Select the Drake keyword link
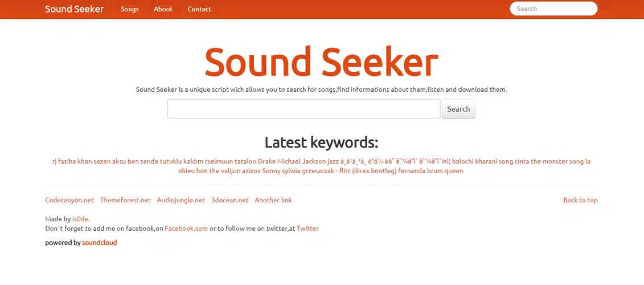Viewport: 644px width, 285px height. (266, 161)
